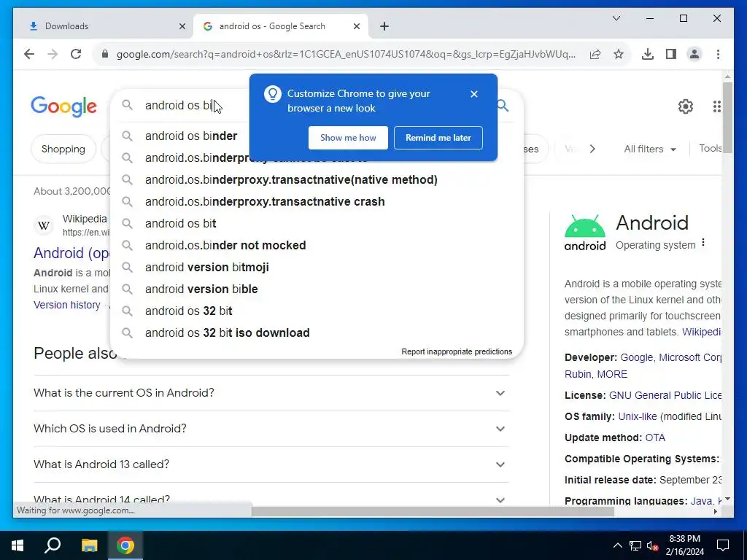
Task: Click the Google logo
Action: 64,106
